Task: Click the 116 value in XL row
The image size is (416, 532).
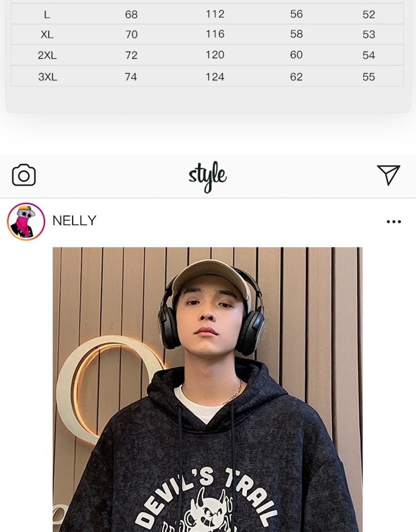Action: (x=215, y=34)
